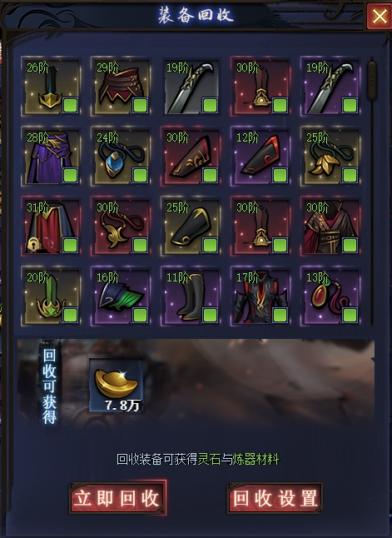Uncheck the gray 19阶 blade checkbox
392x538 pixels.
(211, 105)
